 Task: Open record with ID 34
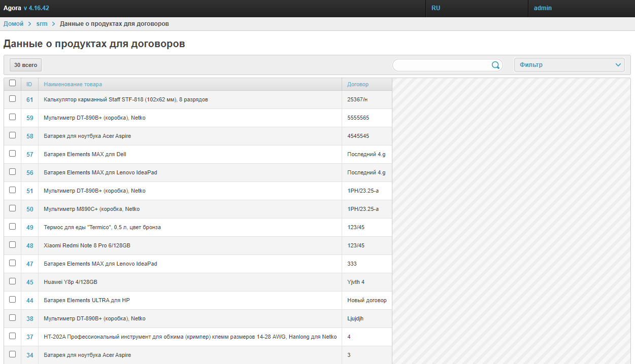[x=30, y=355]
